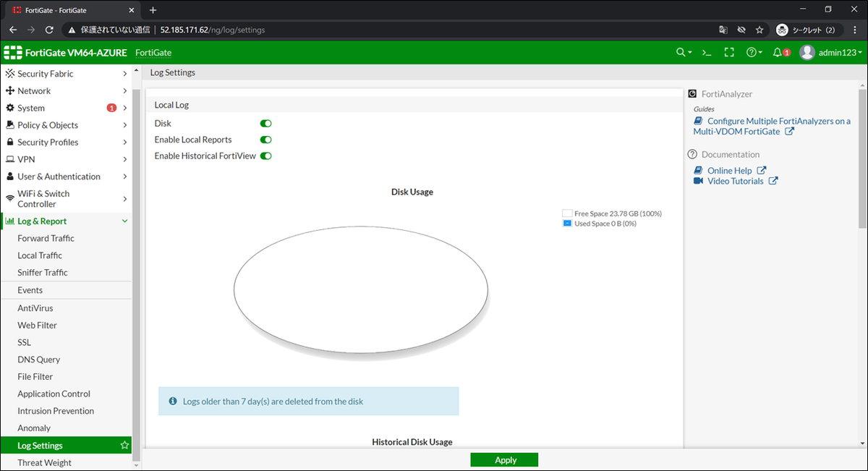Click the browser reload icon
868x471 pixels.
click(x=49, y=30)
